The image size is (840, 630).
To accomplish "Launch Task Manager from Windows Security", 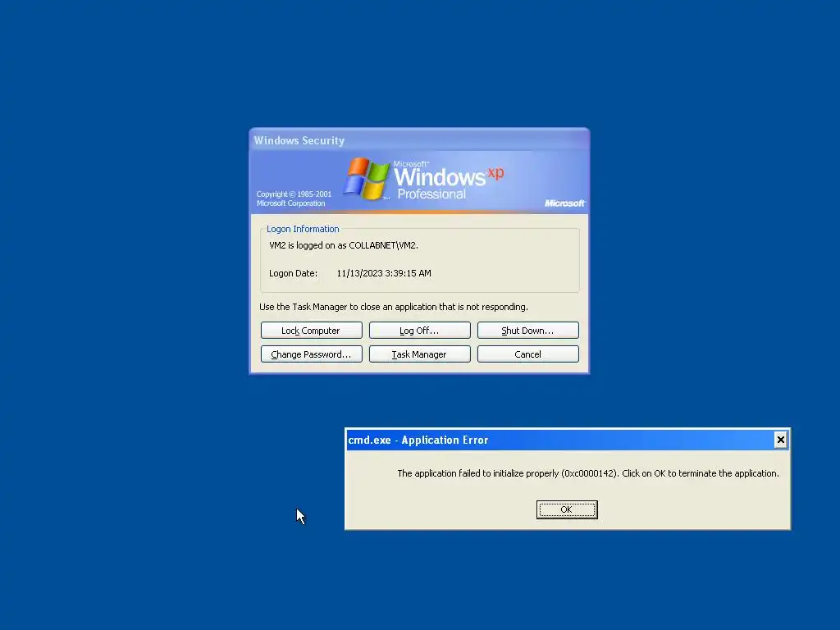I will 419,354.
